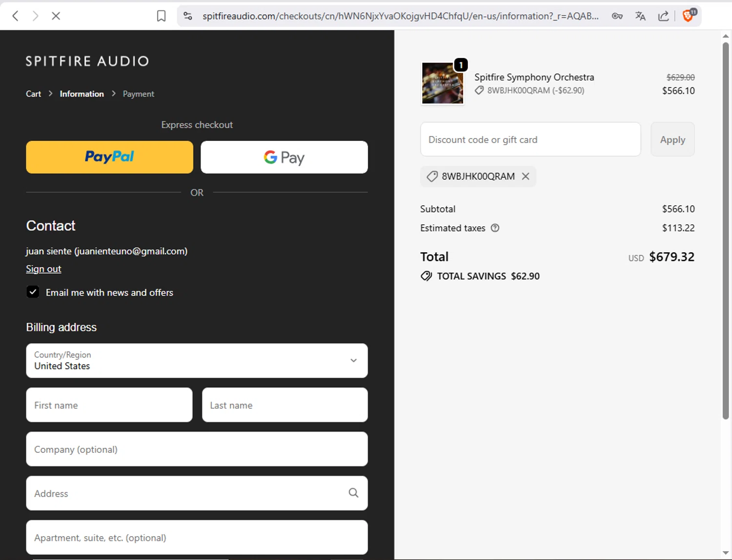
Task: Go to Cart breadcrumb
Action: click(33, 94)
